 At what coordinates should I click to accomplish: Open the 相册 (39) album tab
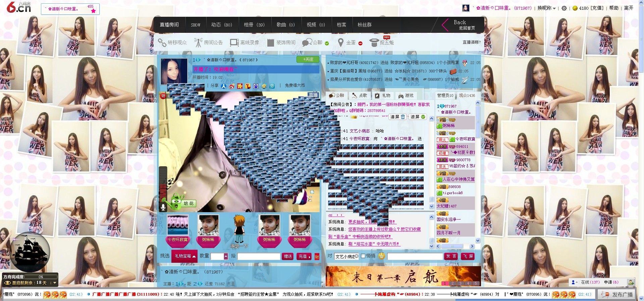(254, 25)
